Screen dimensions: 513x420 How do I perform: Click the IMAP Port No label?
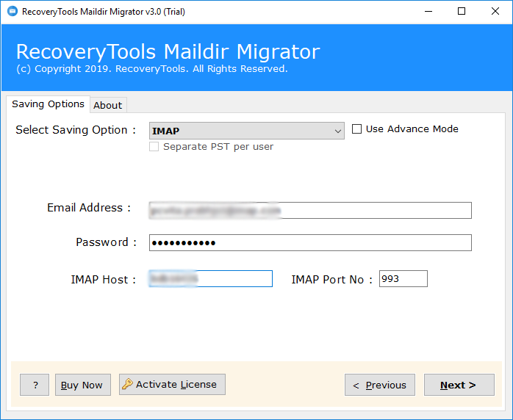331,280
